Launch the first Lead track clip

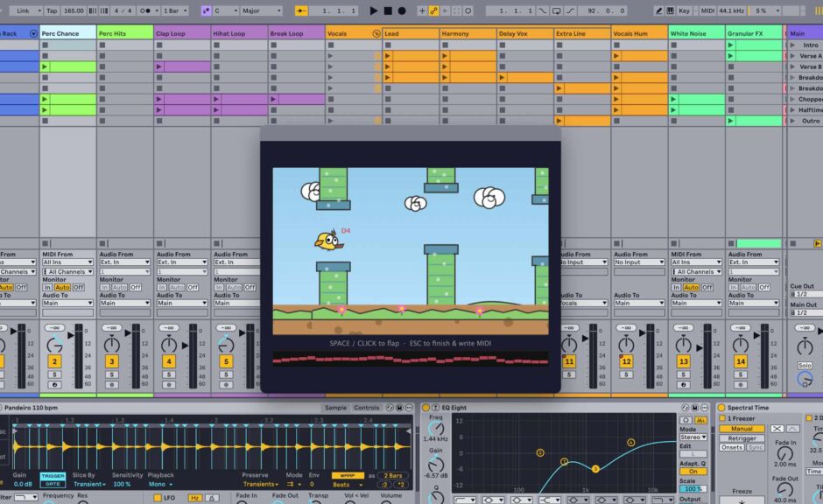point(388,56)
